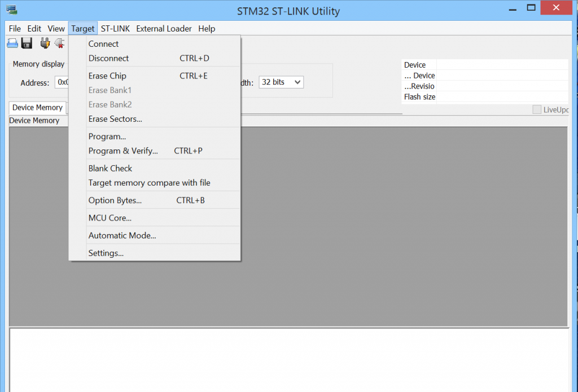Toggle the LiveUpdate checkbox

pyautogui.click(x=537, y=109)
